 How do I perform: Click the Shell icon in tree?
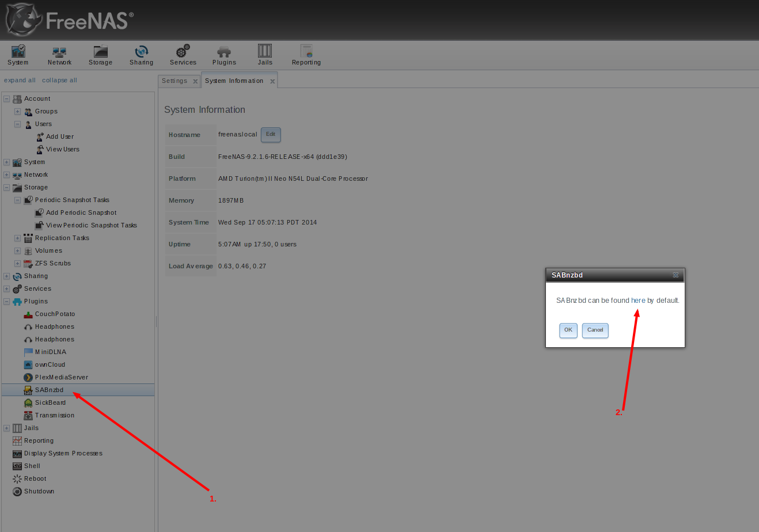tap(17, 466)
